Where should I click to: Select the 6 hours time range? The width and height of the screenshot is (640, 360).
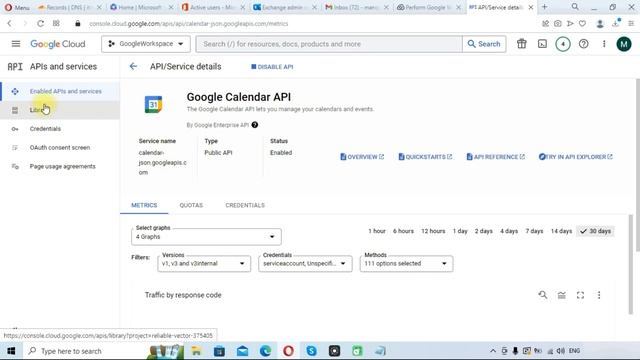(403, 231)
